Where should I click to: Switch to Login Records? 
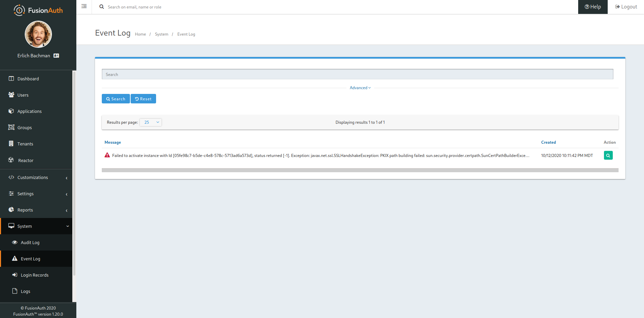click(34, 275)
